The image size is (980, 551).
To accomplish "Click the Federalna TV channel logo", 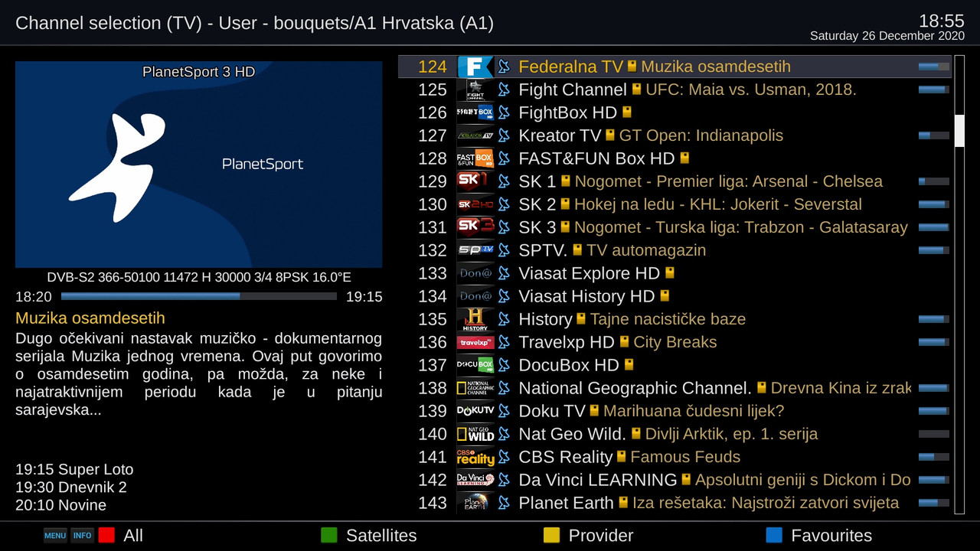I will [475, 67].
